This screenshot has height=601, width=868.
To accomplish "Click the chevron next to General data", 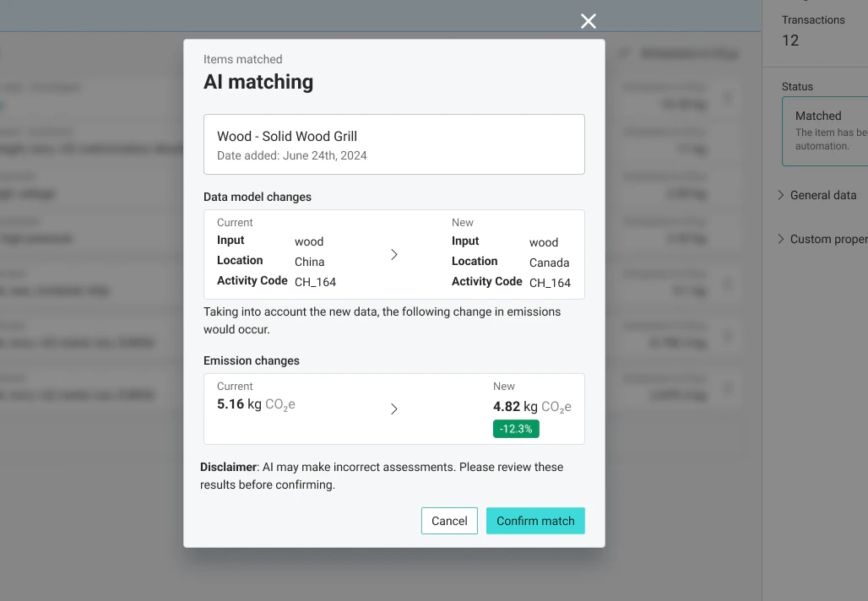I will pos(781,195).
